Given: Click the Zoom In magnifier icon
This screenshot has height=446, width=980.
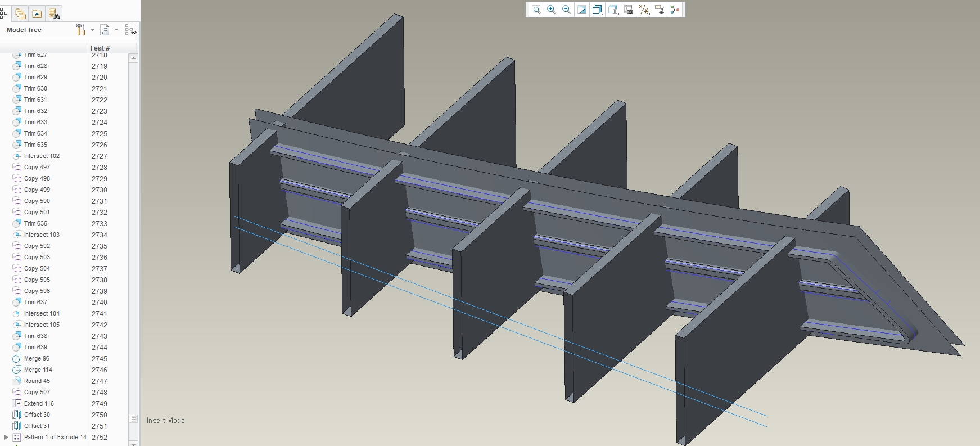Looking at the screenshot, I should click(552, 10).
